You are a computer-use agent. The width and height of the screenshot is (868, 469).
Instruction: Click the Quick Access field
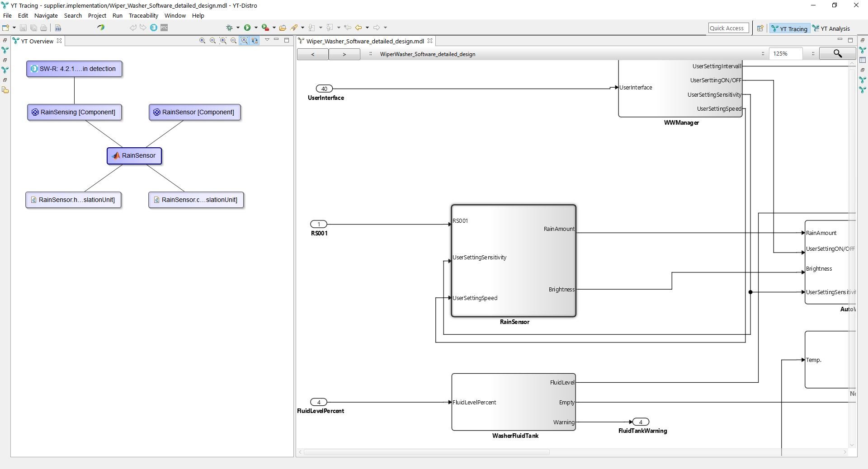click(728, 28)
